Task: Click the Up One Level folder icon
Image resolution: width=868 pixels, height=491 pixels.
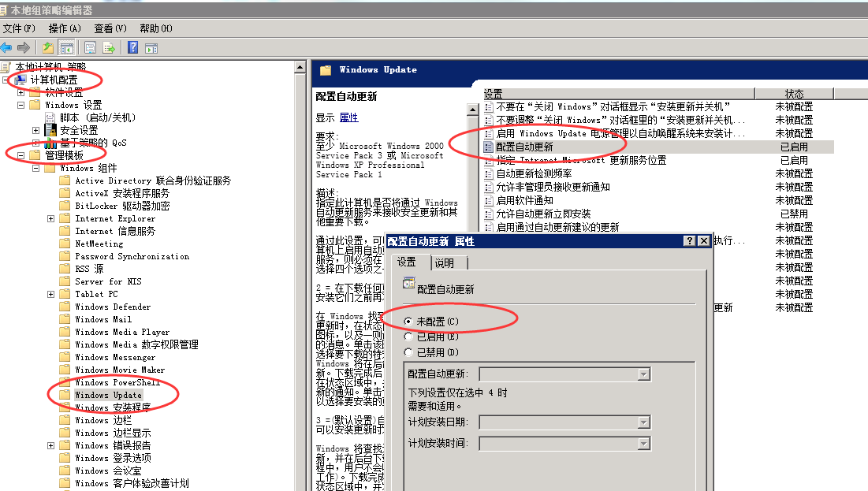Action: tap(48, 47)
